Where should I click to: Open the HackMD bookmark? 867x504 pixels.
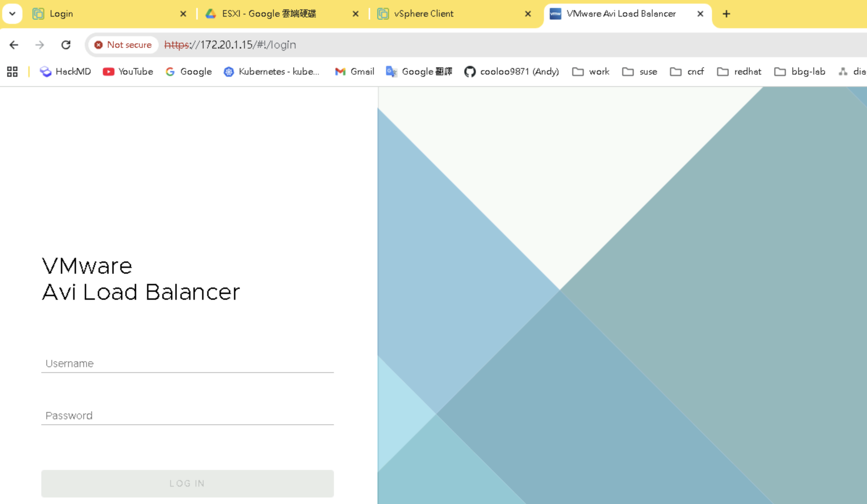[x=65, y=72]
